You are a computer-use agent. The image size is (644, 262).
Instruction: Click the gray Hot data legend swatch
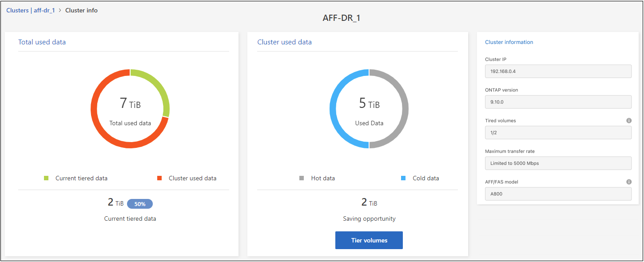click(x=302, y=178)
